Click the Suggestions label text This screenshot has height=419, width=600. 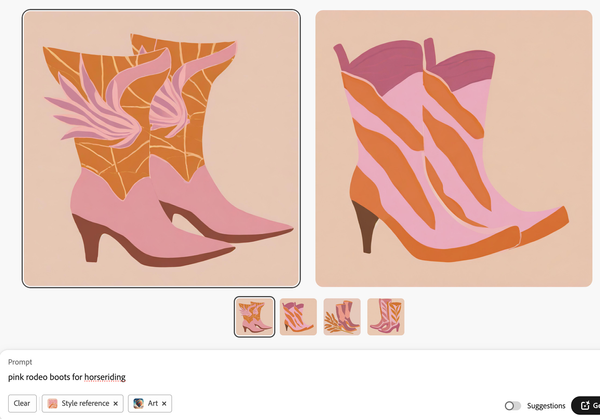[546, 406]
